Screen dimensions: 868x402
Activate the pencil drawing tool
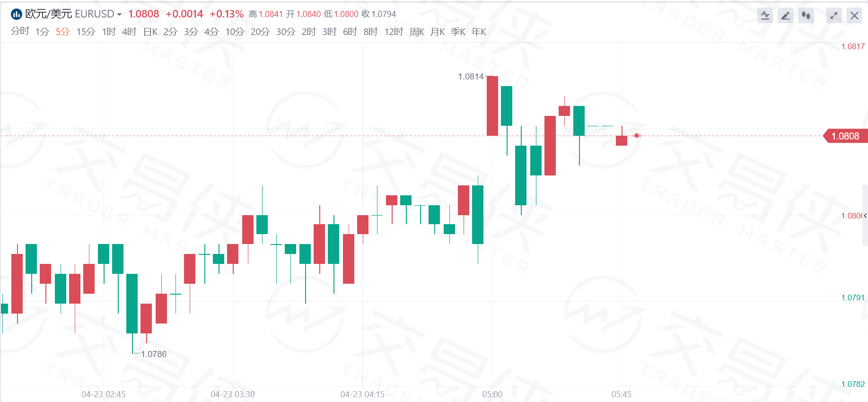click(785, 16)
